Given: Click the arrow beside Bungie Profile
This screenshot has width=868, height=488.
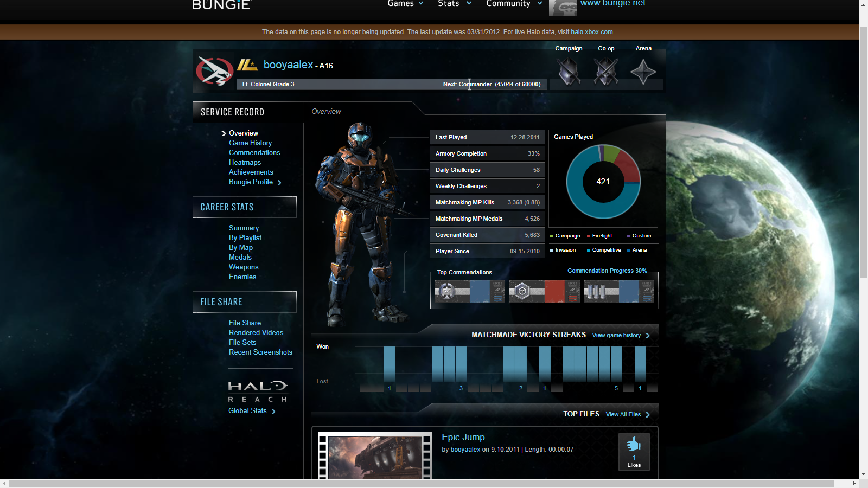Looking at the screenshot, I should point(279,183).
